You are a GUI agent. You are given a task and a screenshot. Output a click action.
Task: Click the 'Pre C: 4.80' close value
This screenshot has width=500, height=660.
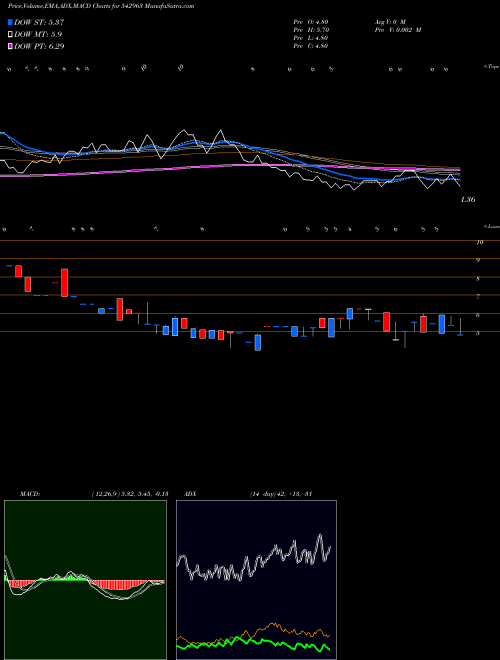311,46
